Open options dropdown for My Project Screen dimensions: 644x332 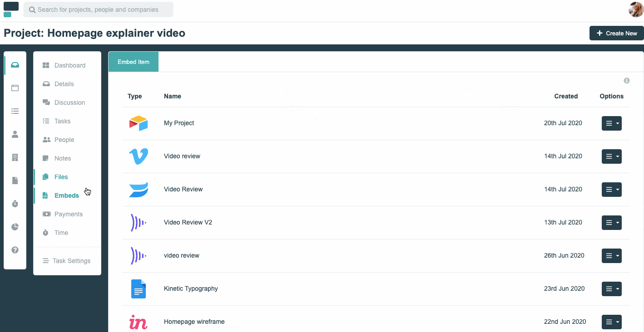[611, 123]
